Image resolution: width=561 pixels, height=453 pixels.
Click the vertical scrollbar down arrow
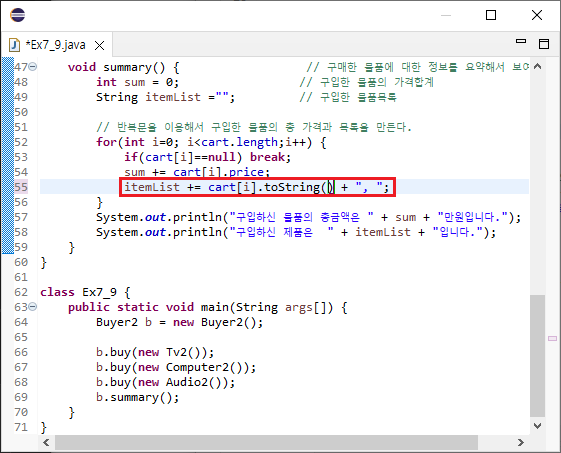(537, 425)
